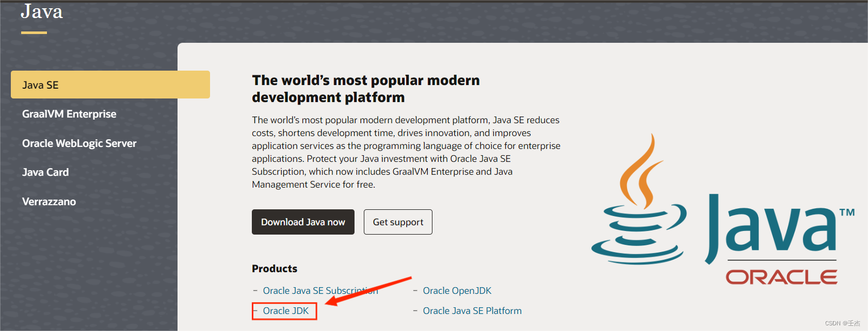Switch to Oracle WebLogic Server tab
This screenshot has width=868, height=331.
pyautogui.click(x=79, y=143)
